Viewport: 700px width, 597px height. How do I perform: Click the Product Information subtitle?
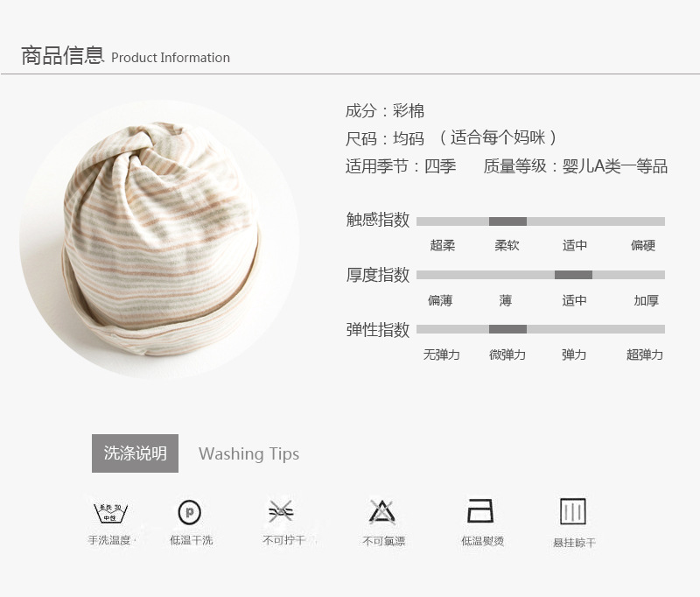pos(171,58)
